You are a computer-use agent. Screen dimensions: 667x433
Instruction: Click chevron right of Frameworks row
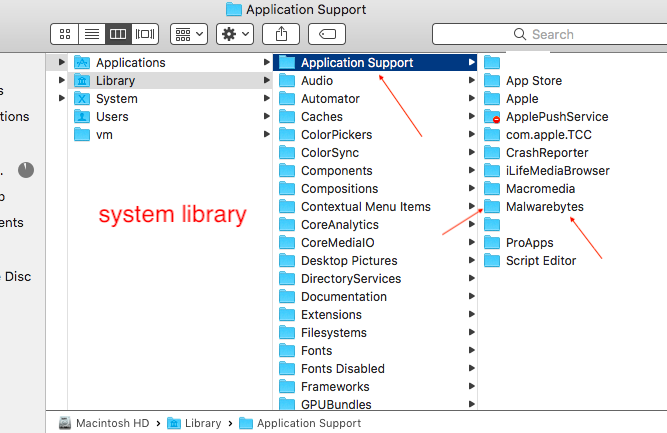click(x=471, y=386)
